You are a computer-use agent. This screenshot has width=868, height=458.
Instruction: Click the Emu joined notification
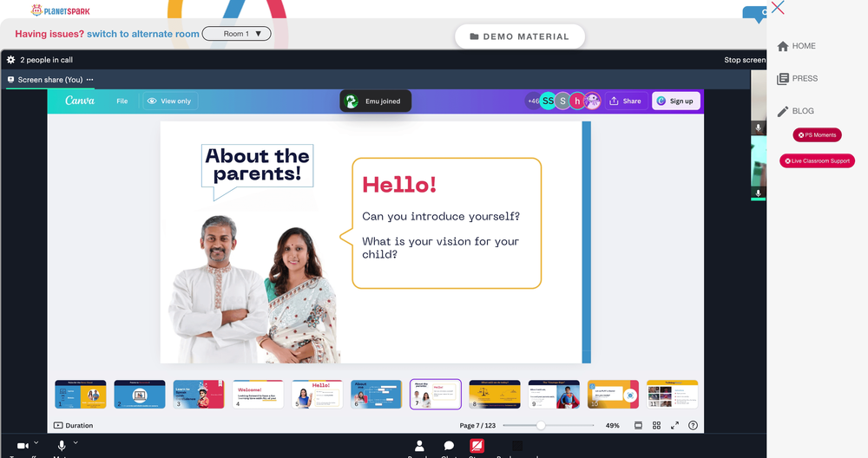tap(375, 101)
